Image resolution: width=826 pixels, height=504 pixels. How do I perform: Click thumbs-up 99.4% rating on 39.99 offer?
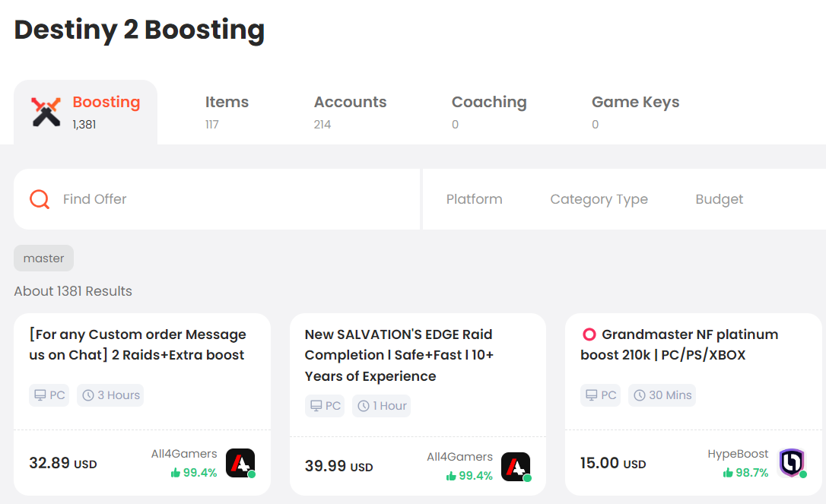coord(469,476)
